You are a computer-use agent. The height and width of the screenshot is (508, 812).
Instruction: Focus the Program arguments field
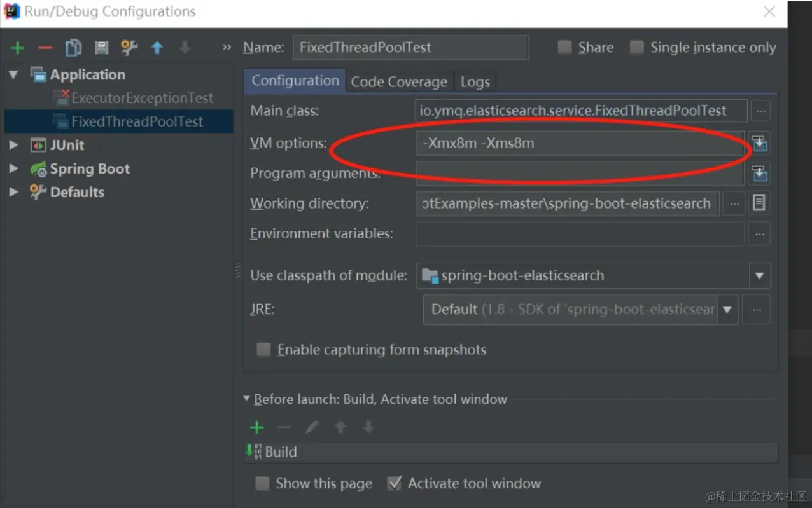tap(580, 173)
